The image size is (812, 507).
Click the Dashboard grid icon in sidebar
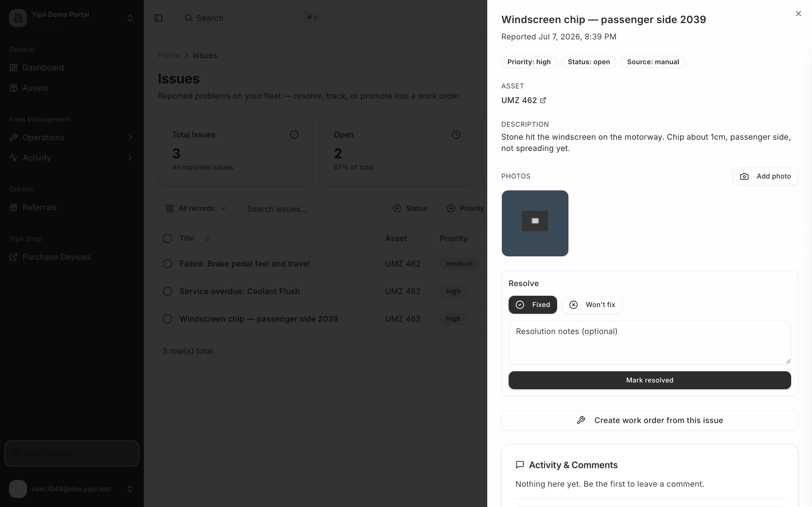click(14, 68)
